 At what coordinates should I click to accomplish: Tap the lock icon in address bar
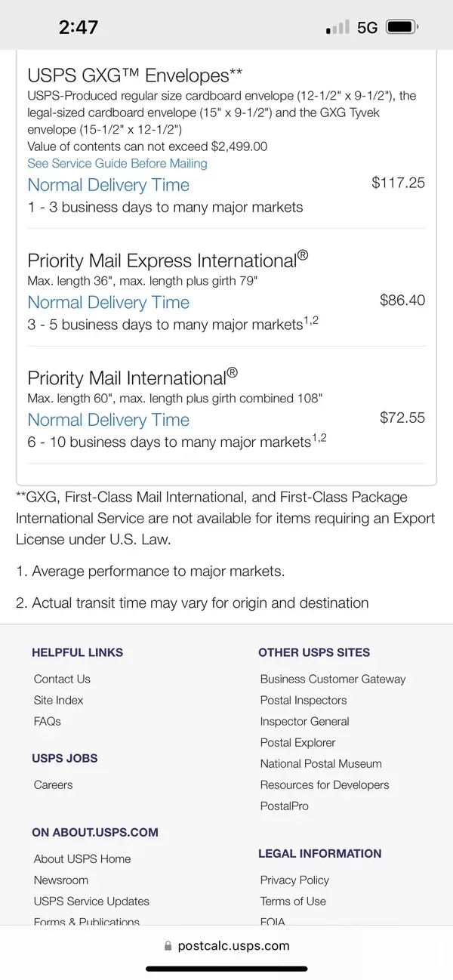click(168, 946)
